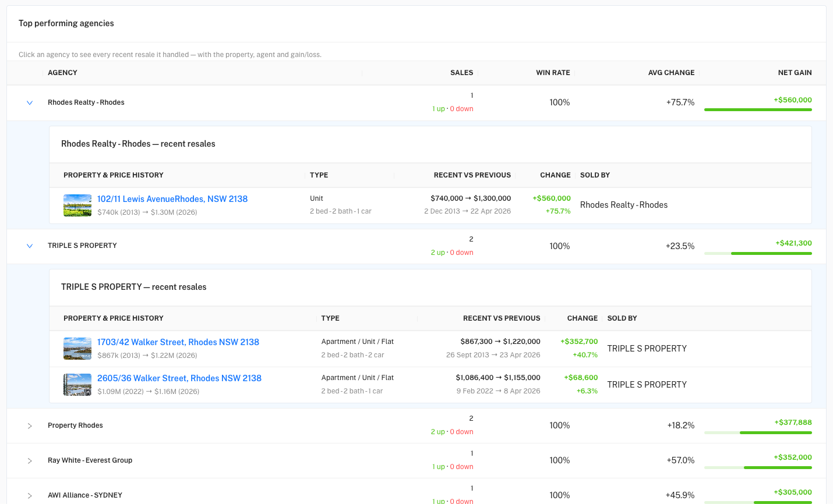Click net gain bar for Ray White +$352,000
Viewport: 833px width, 504px height.
click(758, 467)
